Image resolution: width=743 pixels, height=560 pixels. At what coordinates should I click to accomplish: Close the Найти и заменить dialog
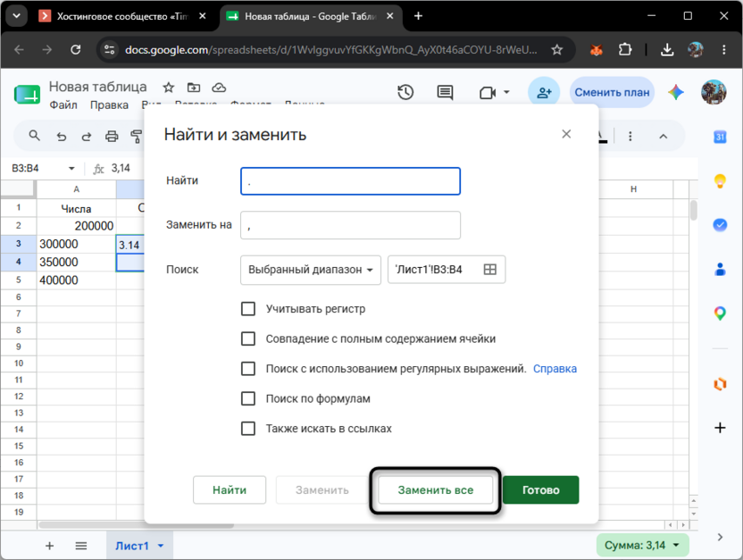click(566, 134)
